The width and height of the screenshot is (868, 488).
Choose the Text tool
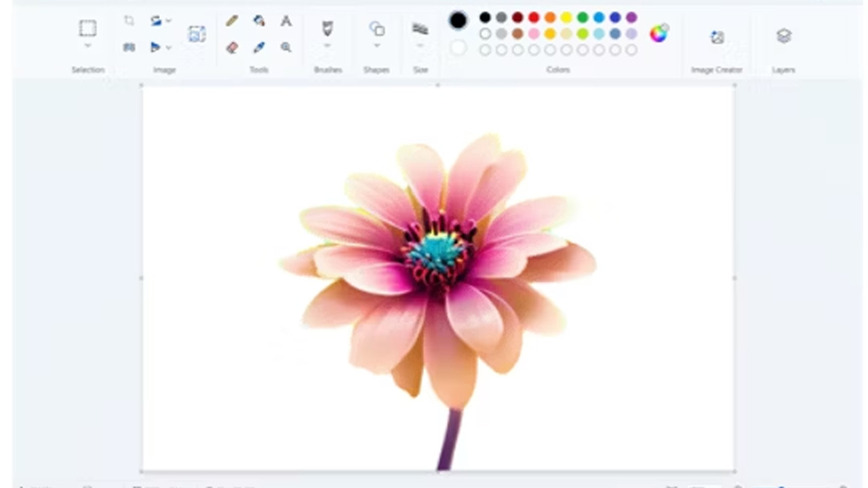[x=286, y=21]
